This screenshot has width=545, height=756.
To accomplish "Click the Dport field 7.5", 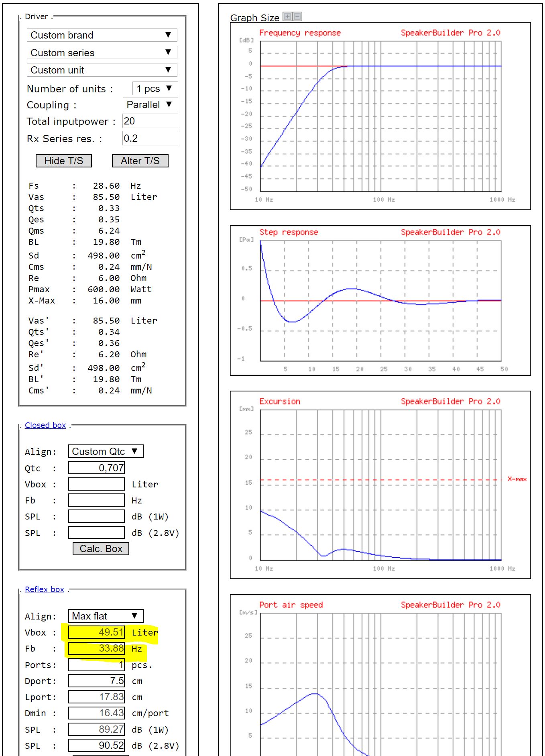I will pyautogui.click(x=96, y=681).
